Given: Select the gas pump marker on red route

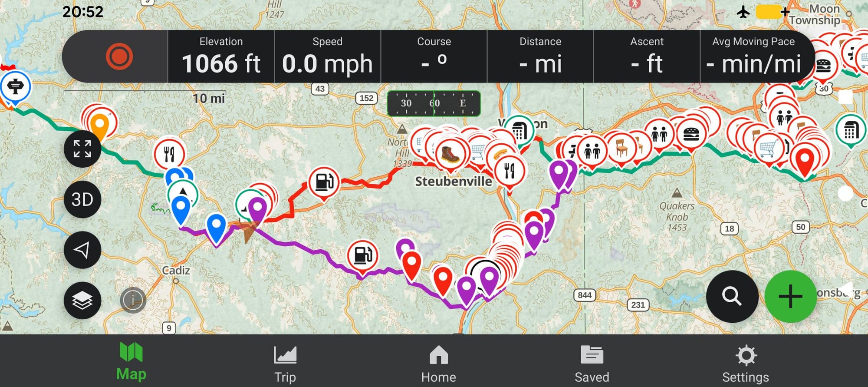Looking at the screenshot, I should coord(324,182).
